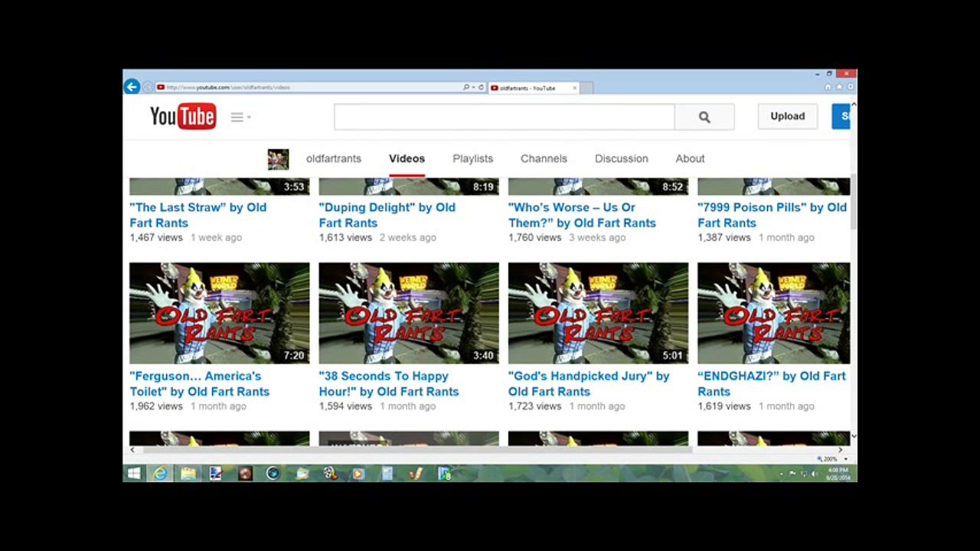Click the 5:01 duration video thumbnail
This screenshot has width=980, height=551.
click(598, 313)
